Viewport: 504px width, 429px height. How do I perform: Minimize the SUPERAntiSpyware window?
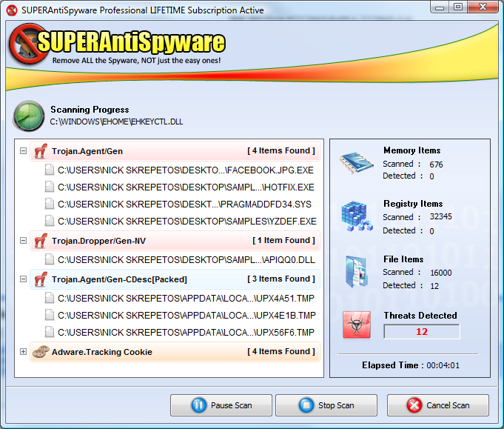pos(440,7)
